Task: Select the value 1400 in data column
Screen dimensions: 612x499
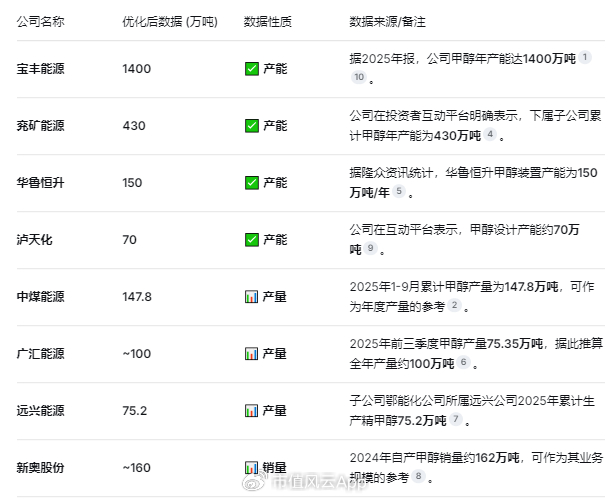Action: click(137, 69)
